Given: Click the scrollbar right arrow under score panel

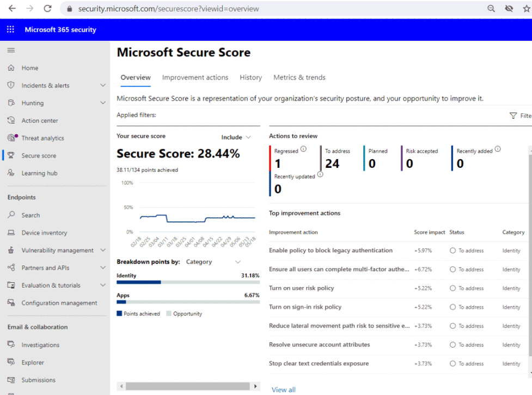Looking at the screenshot, I should (255, 386).
